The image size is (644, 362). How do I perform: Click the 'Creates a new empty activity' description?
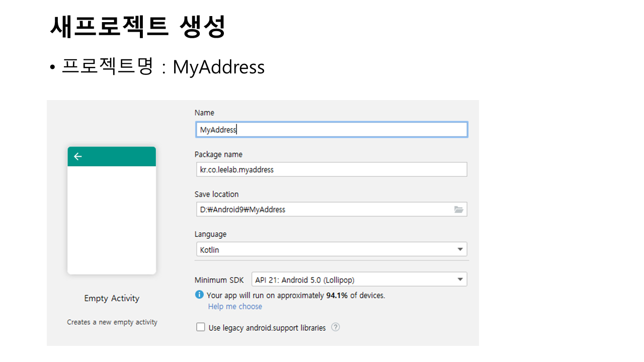[x=112, y=322]
